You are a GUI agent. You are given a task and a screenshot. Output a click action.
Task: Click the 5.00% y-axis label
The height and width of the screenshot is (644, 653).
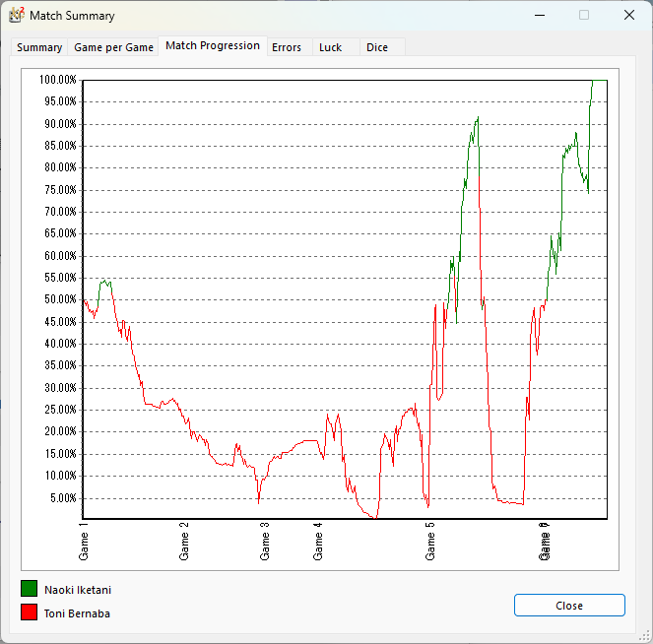(63, 498)
